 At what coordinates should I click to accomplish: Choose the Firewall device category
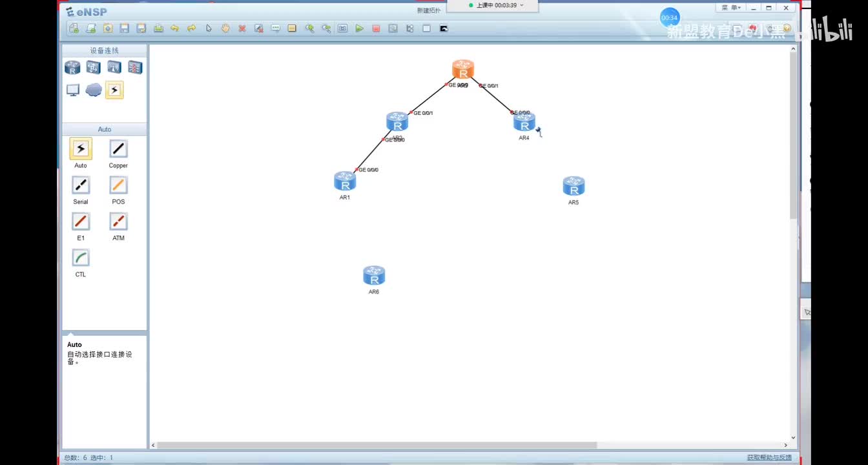135,67
